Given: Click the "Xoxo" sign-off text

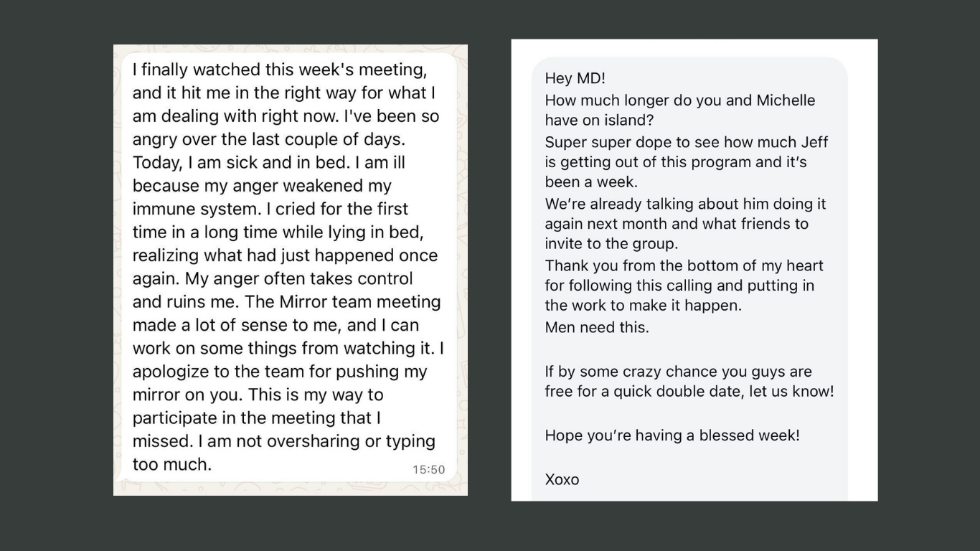Looking at the screenshot, I should pyautogui.click(x=562, y=479).
